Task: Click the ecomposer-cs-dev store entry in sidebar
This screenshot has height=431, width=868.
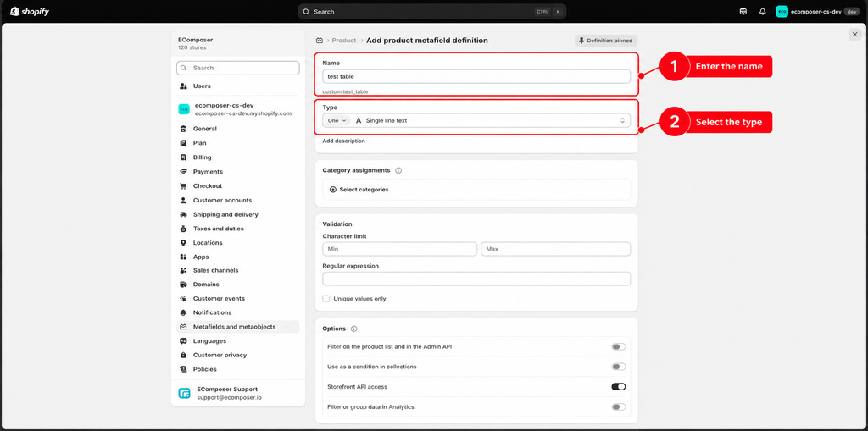Action: (x=238, y=109)
